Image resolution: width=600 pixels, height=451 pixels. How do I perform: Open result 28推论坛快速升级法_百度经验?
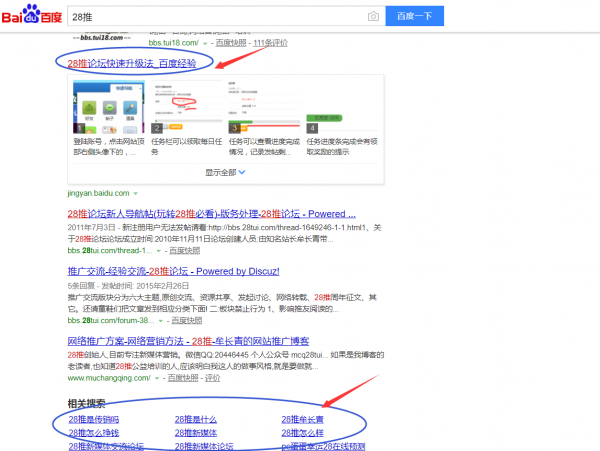(132, 63)
